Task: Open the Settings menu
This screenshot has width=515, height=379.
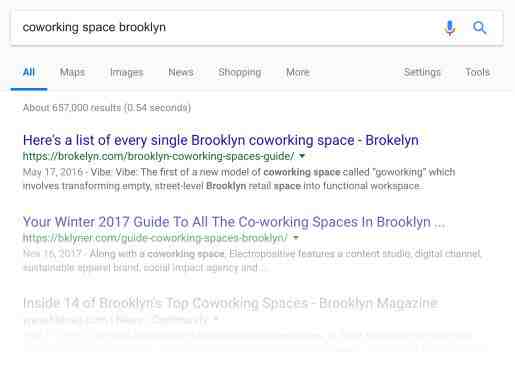Action: coord(422,72)
